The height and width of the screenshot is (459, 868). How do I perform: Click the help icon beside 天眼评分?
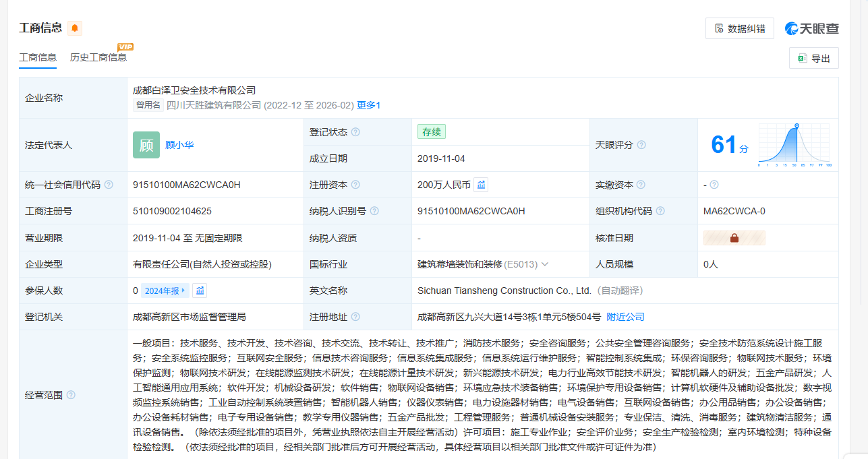tap(641, 145)
